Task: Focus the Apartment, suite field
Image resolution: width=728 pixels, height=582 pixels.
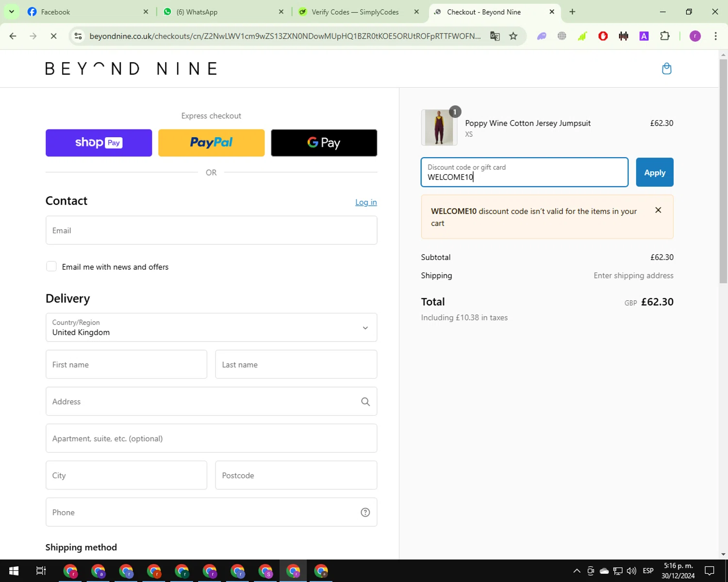Action: coord(211,438)
